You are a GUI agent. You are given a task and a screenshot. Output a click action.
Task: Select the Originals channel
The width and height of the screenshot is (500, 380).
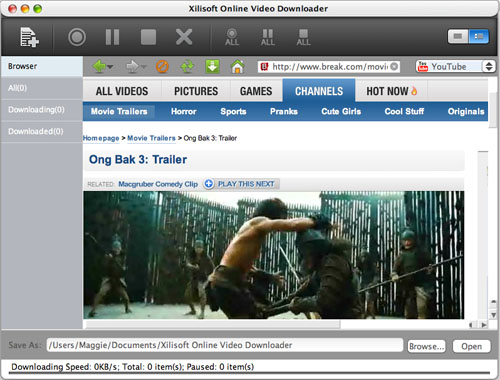[x=466, y=111]
